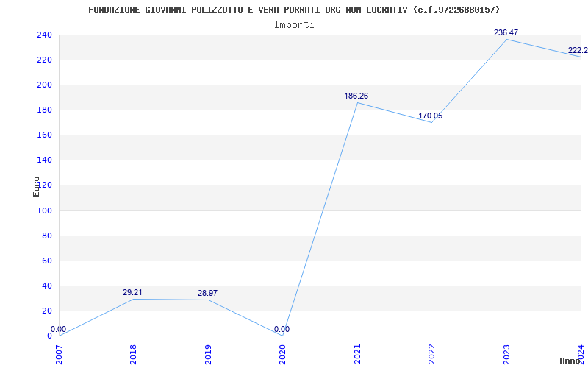Image resolution: width=588 pixels, height=368 pixels.
Task: Click the 80 y-axis tick label
Action: [x=46, y=236]
